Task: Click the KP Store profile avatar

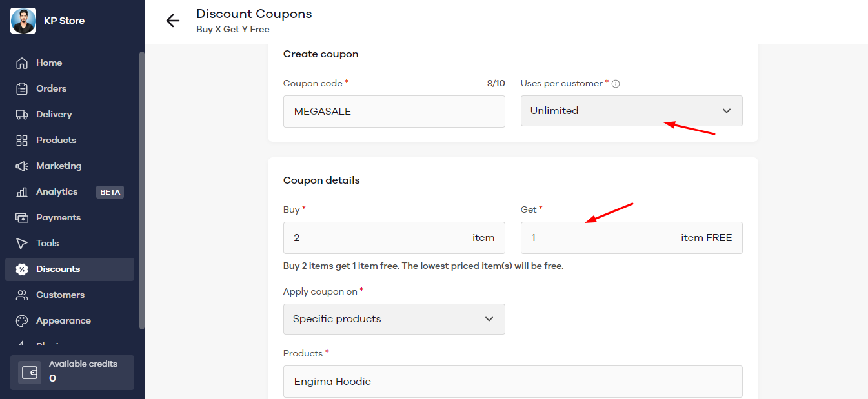Action: pos(23,21)
